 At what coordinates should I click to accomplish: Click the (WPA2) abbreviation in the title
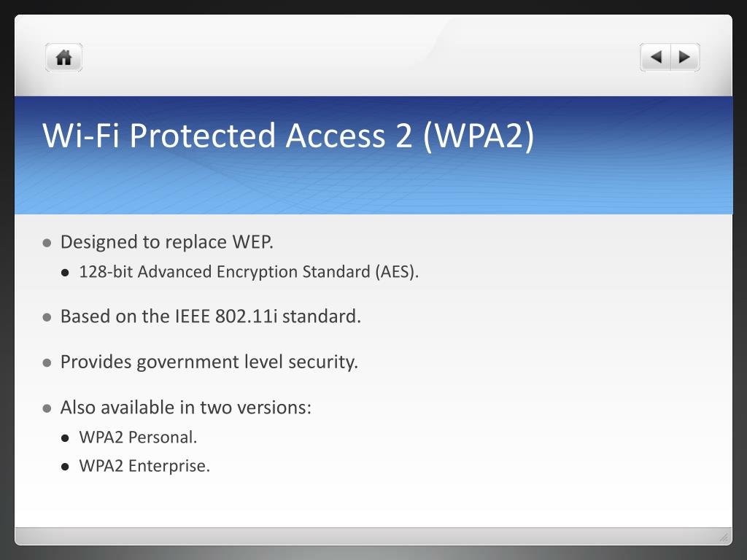[x=479, y=136]
